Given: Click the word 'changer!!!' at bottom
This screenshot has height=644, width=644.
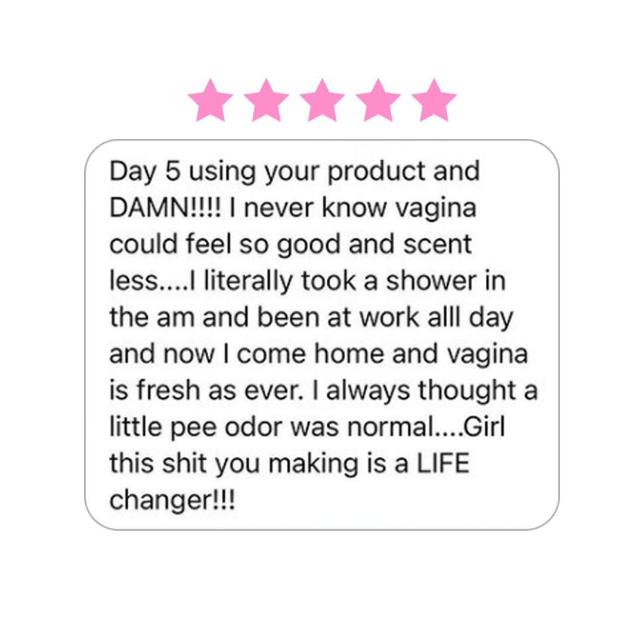Looking at the screenshot, I should [172, 501].
